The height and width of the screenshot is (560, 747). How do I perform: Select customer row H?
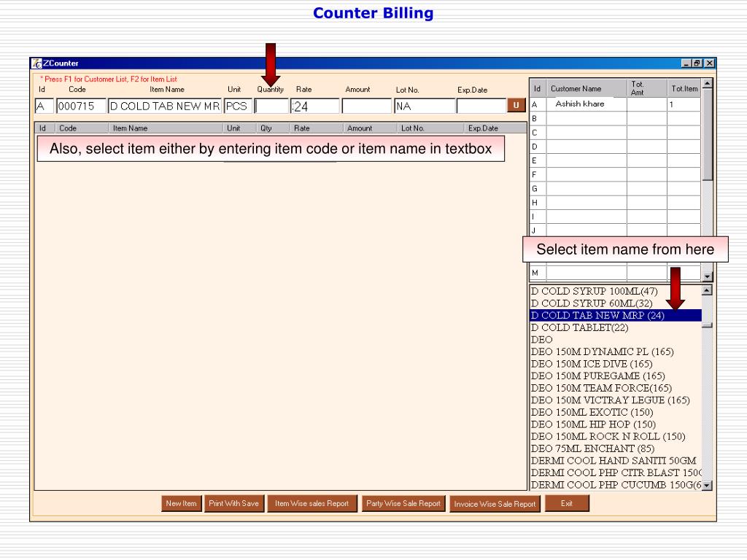[615, 203]
